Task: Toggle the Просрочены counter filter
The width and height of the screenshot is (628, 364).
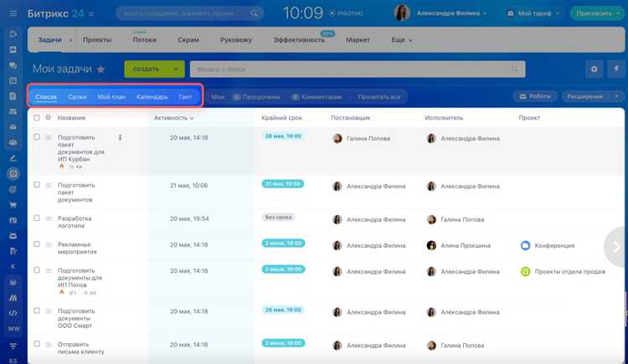Action: (256, 97)
